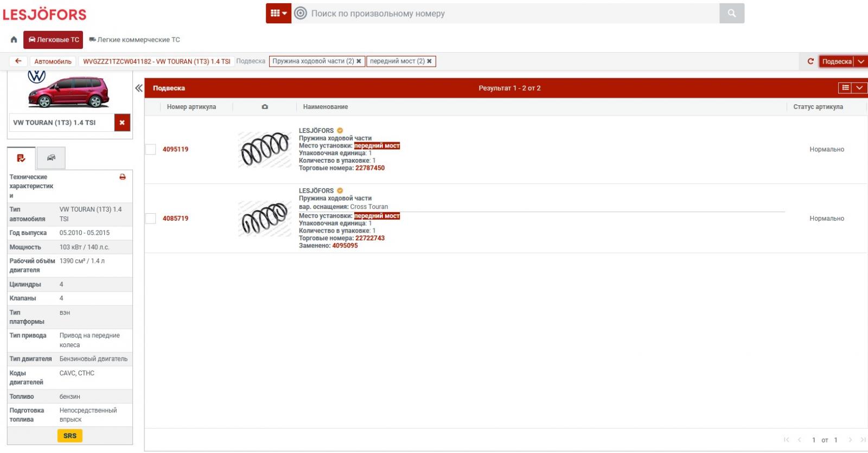Click the camera icon column header
The height and width of the screenshot is (453, 868).
coord(265,107)
